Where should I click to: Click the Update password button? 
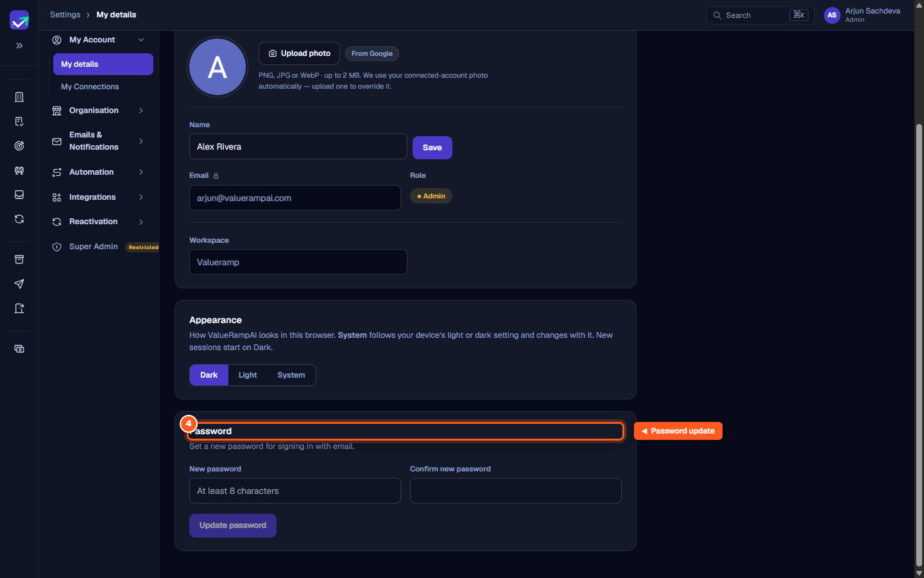[x=233, y=525]
